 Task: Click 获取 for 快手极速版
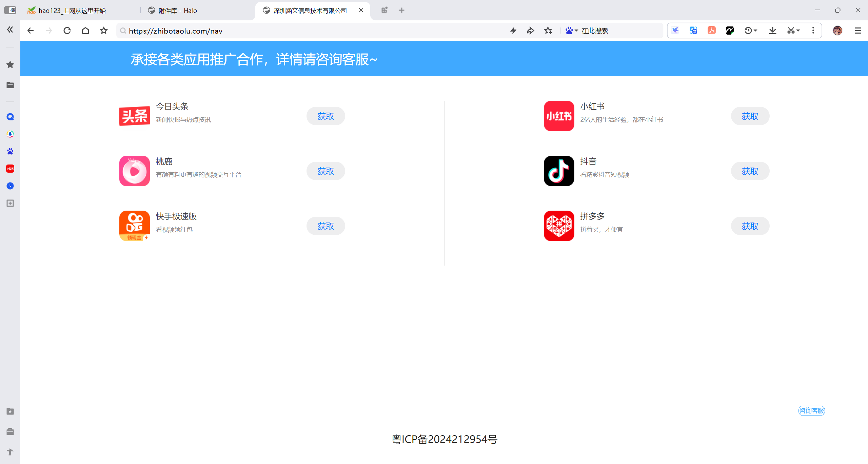pyautogui.click(x=325, y=226)
